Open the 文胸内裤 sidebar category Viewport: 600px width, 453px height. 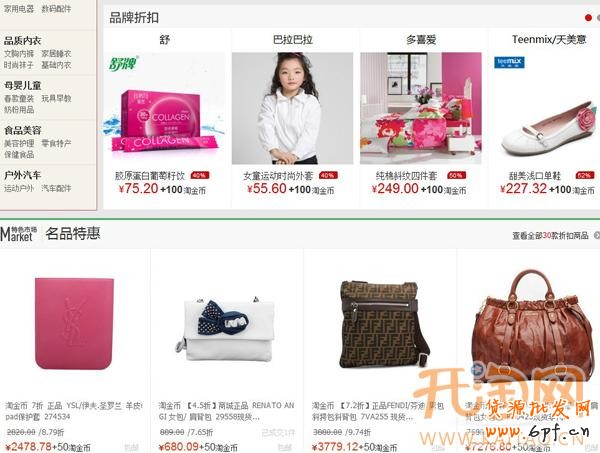pos(19,54)
